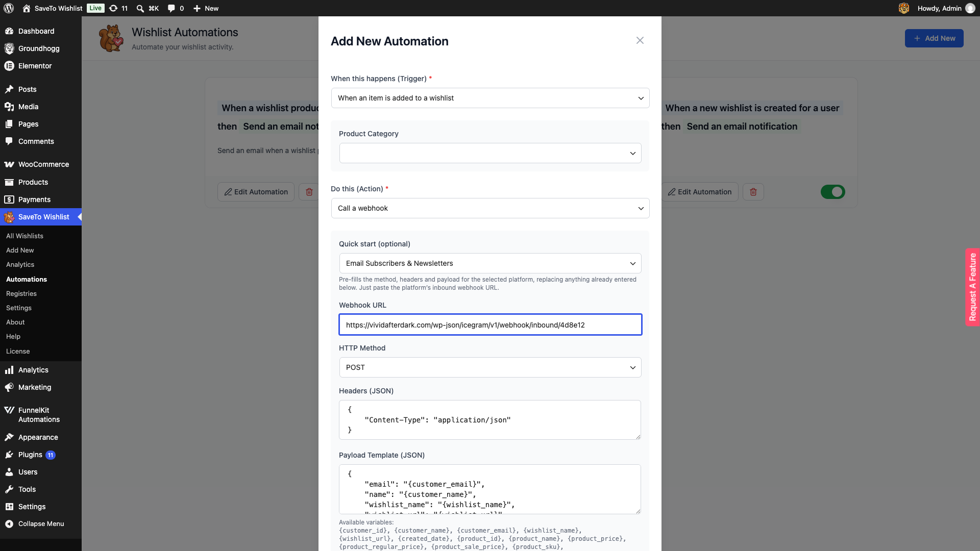The image size is (980, 551).
Task: Click the Users sidebar icon
Action: [9, 472]
